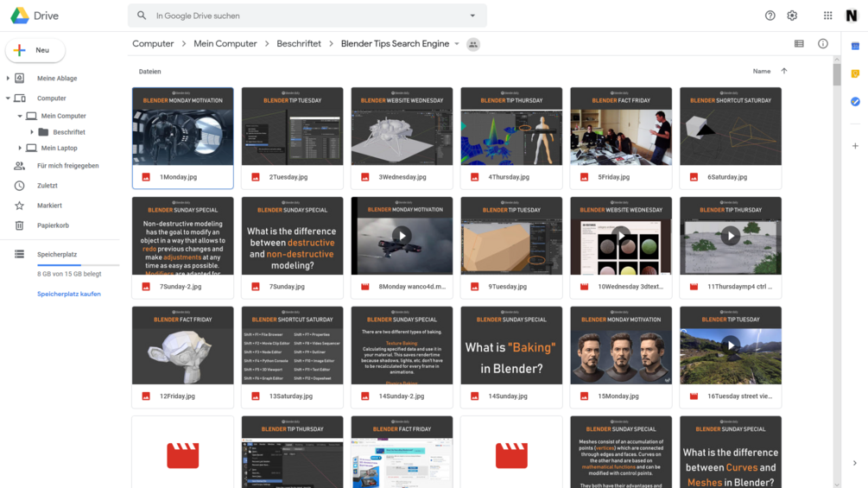The width and height of the screenshot is (868, 488).
Task: Click Speicherplatz kaufen link
Action: tap(68, 294)
